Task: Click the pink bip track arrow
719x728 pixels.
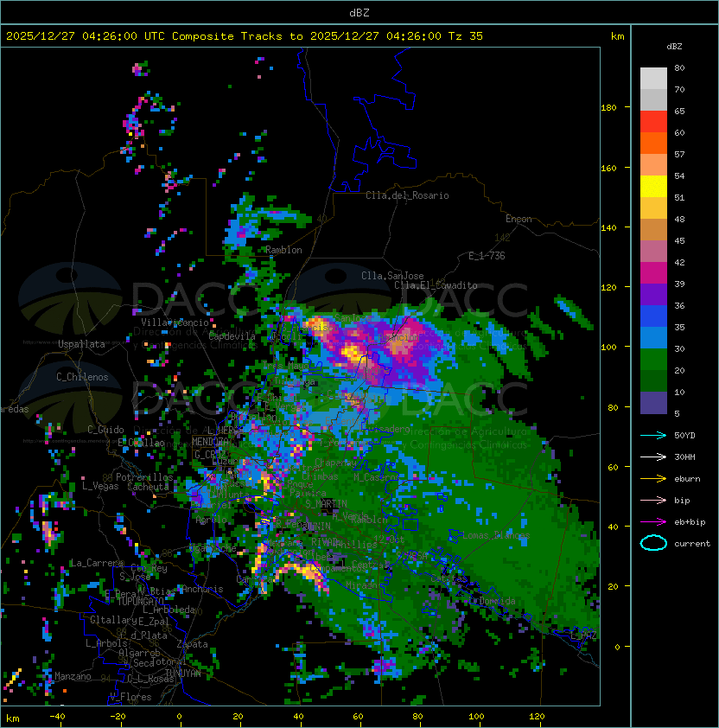Action: click(x=653, y=500)
